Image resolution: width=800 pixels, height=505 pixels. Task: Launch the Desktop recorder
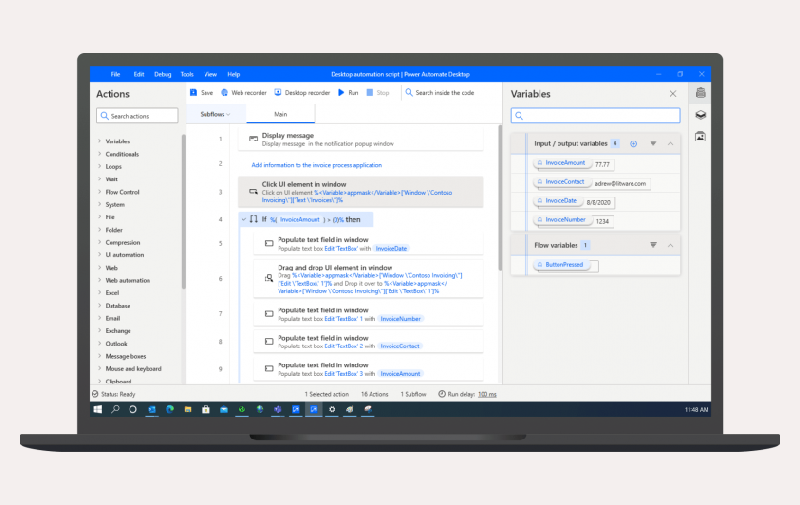click(x=302, y=93)
